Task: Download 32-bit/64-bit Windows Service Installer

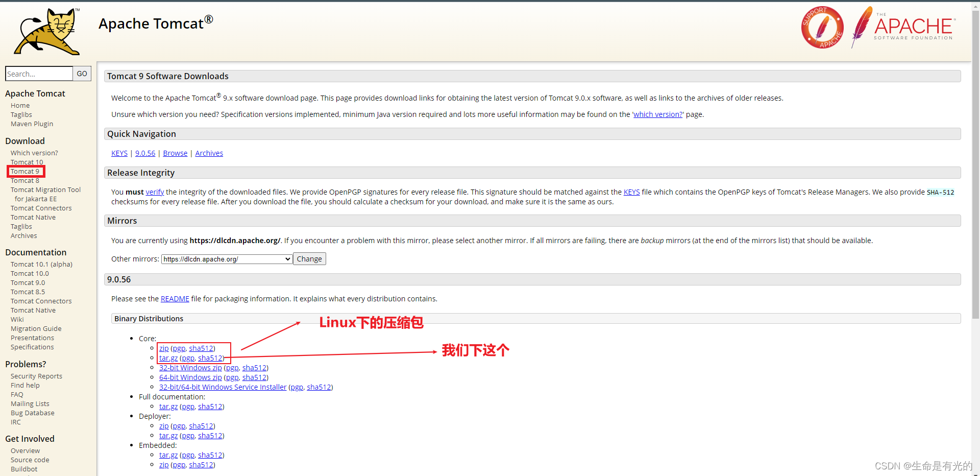Action: click(223, 387)
